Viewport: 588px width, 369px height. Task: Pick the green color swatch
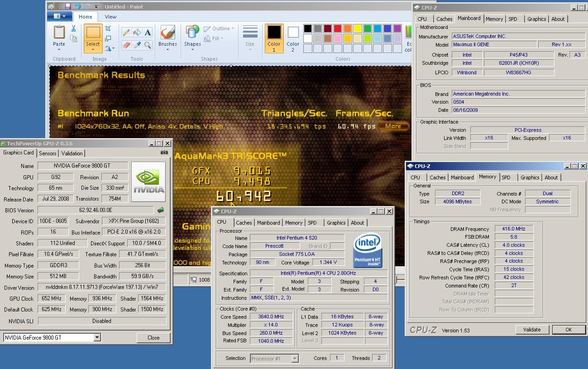tap(368, 29)
